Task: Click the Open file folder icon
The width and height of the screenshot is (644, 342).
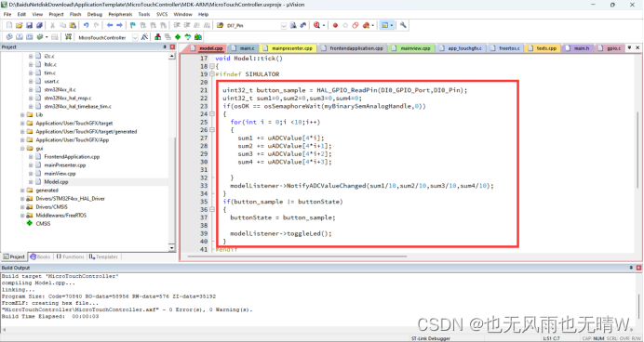Action: [x=20, y=25]
